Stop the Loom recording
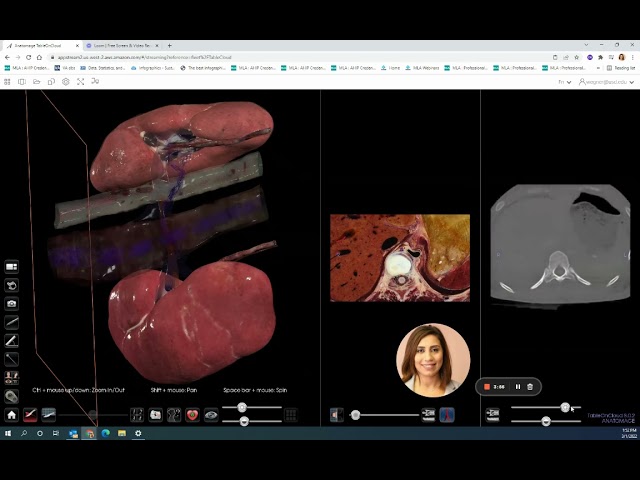Screen dimensions: 640x480 click(487, 387)
